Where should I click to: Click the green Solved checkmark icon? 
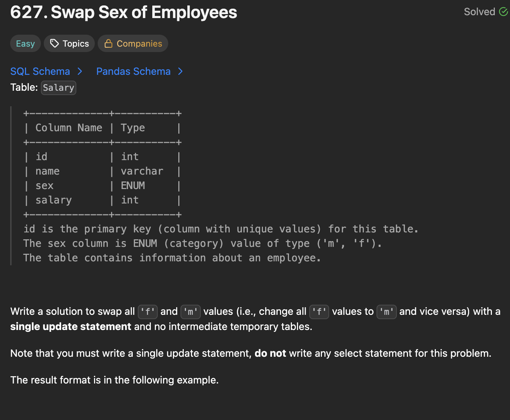[x=503, y=12]
